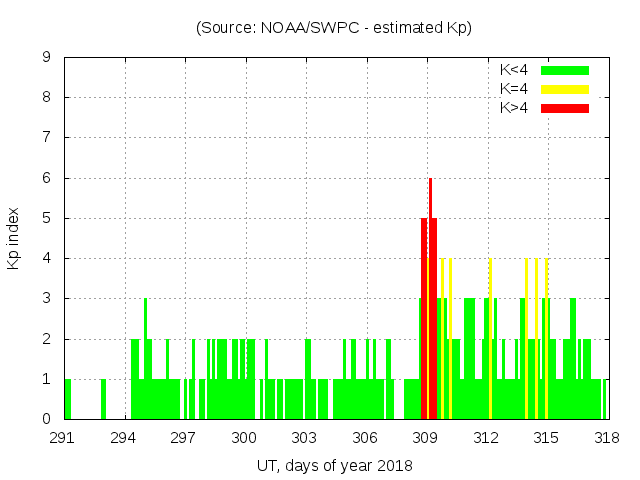Click the y-axis tick label 9
640x480 pixels.
tap(47, 58)
